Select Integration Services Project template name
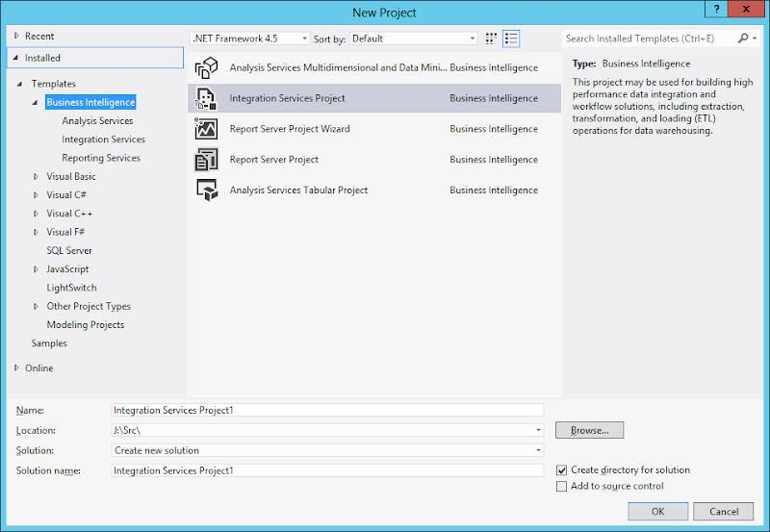 (x=287, y=99)
